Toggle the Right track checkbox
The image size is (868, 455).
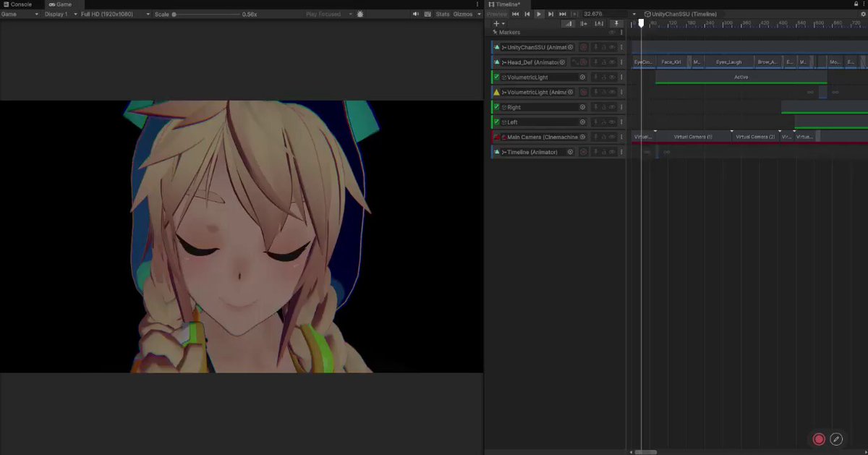[496, 107]
